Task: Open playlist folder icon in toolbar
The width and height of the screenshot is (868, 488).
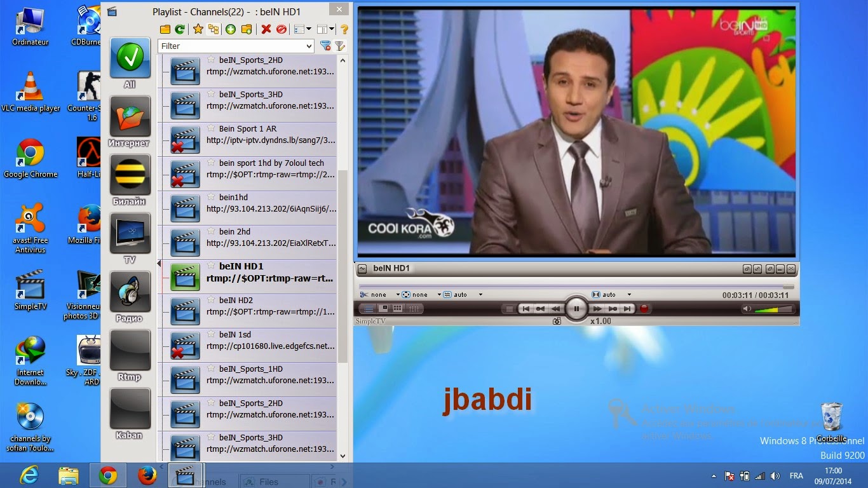Action: 165,29
